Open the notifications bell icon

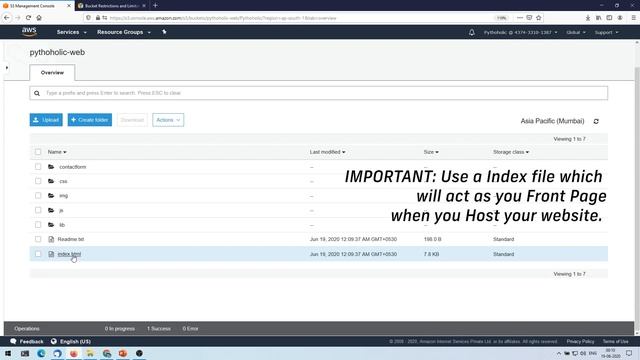471,32
